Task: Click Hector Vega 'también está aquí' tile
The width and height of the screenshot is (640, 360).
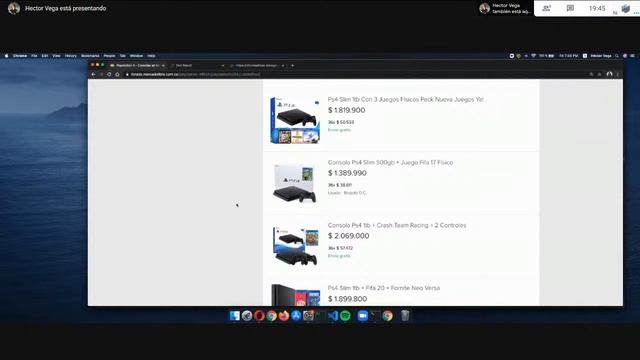Action: 505,8
